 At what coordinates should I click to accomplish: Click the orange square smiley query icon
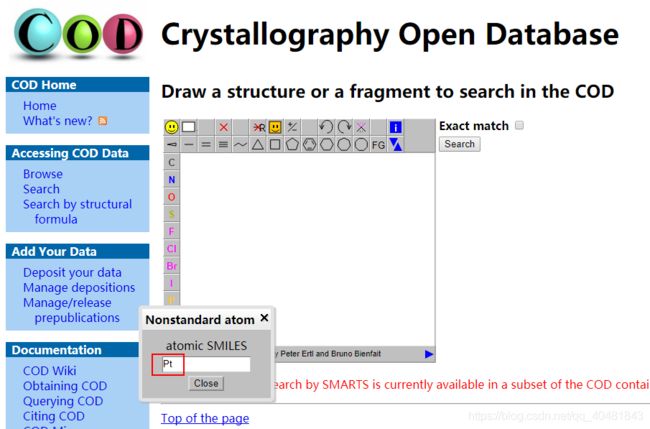click(275, 127)
